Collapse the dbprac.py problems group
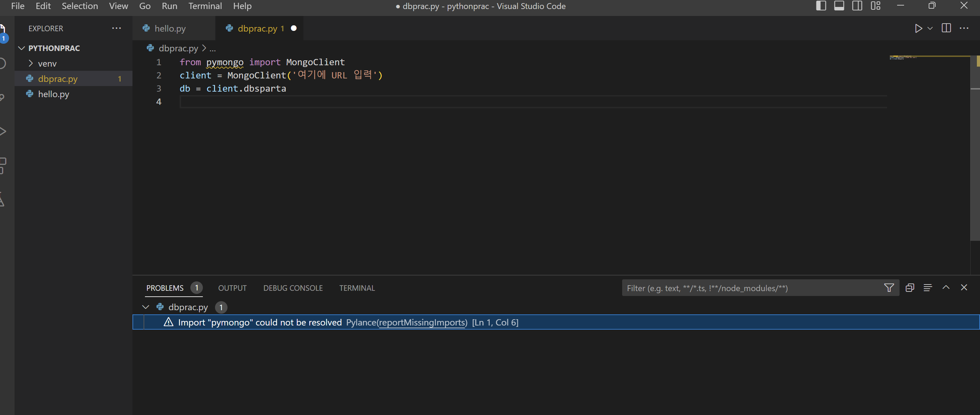 click(x=146, y=307)
